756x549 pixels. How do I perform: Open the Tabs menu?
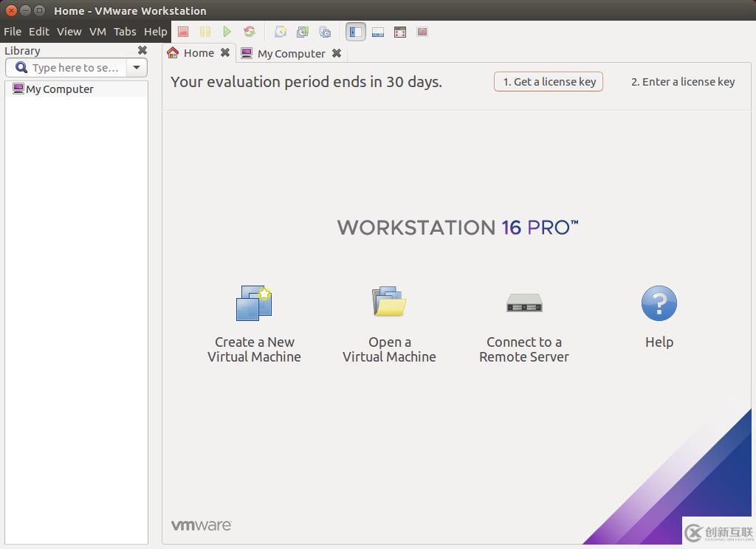click(x=125, y=32)
